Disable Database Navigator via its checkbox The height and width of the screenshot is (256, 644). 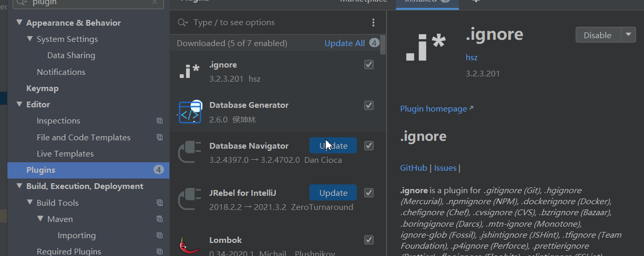[369, 146]
